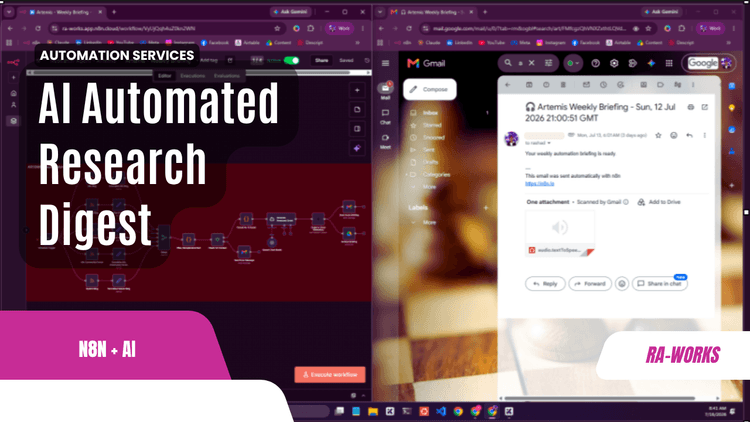Add emoji reaction to message header
The width and height of the screenshot is (750, 422).
pyautogui.click(x=673, y=135)
